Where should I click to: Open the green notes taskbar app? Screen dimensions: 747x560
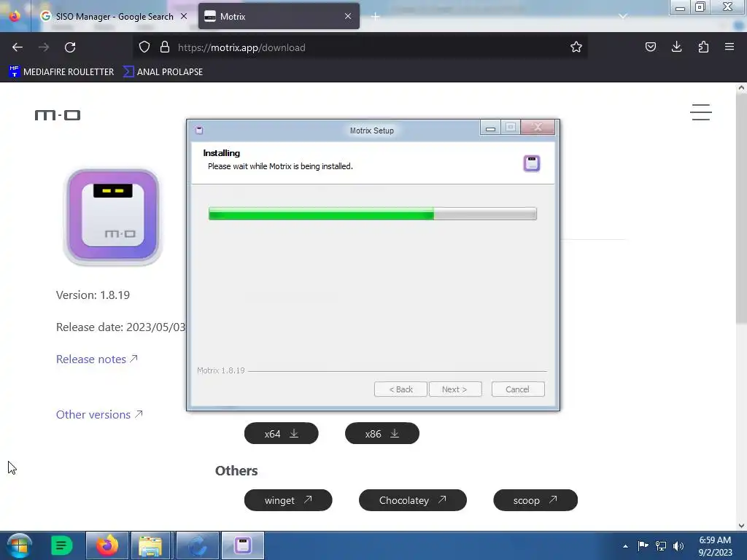coord(61,545)
